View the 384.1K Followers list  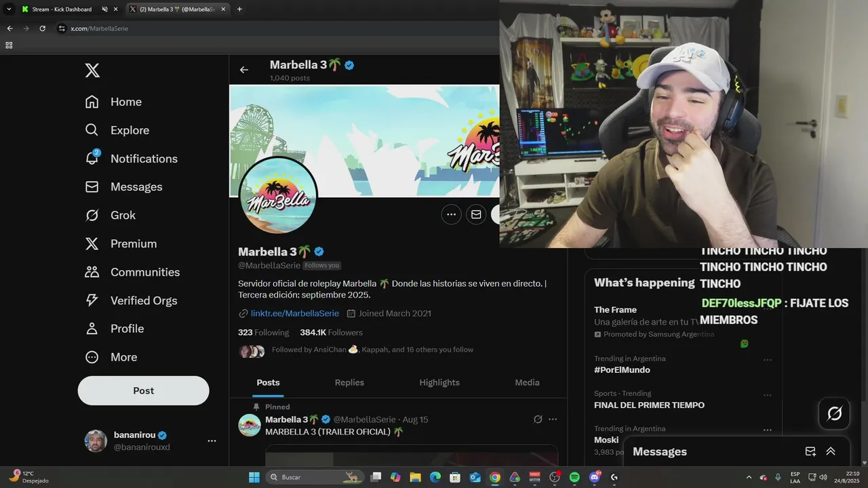(331, 332)
